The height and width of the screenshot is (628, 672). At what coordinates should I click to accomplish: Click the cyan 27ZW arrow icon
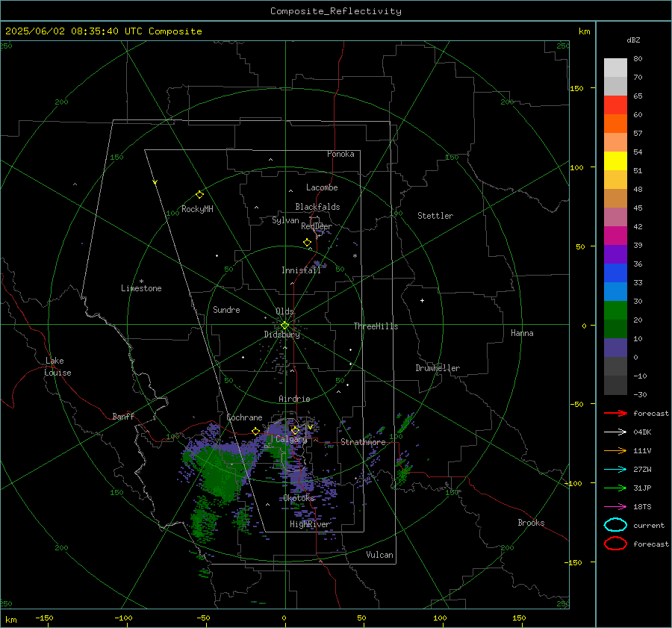pyautogui.click(x=615, y=470)
